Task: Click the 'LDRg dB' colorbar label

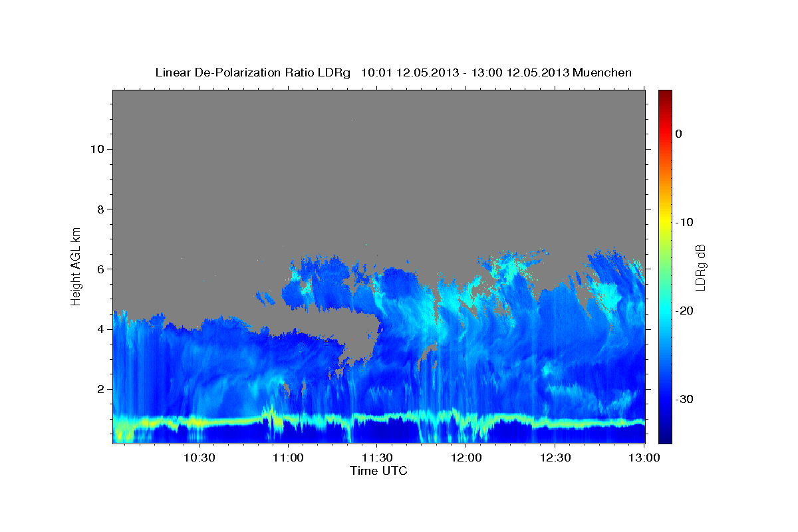Action: point(700,267)
